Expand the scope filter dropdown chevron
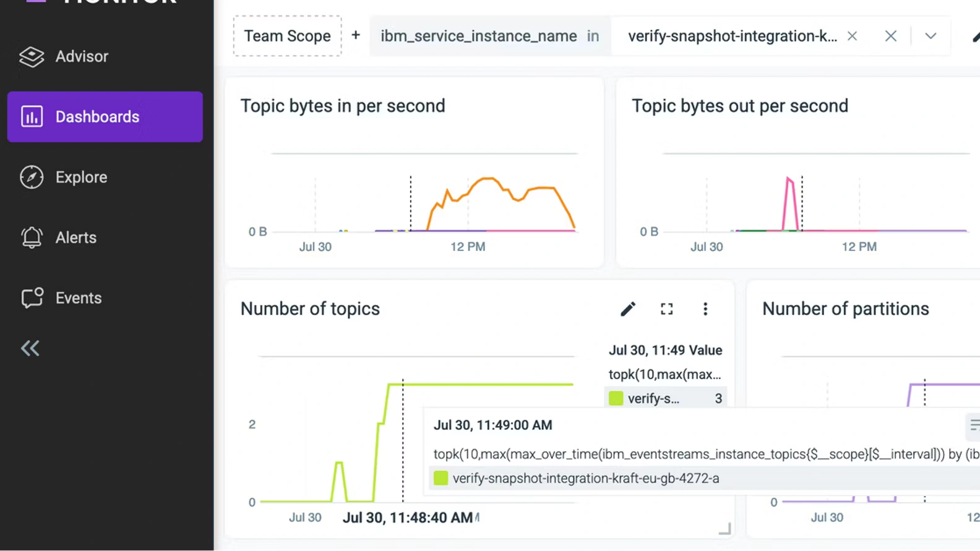The width and height of the screenshot is (980, 551). point(931,36)
